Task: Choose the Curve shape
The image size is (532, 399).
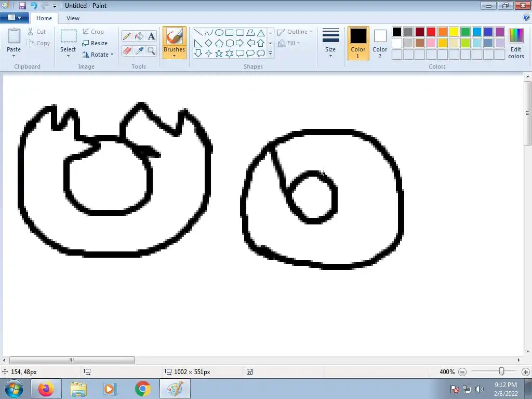Action: pos(209,33)
